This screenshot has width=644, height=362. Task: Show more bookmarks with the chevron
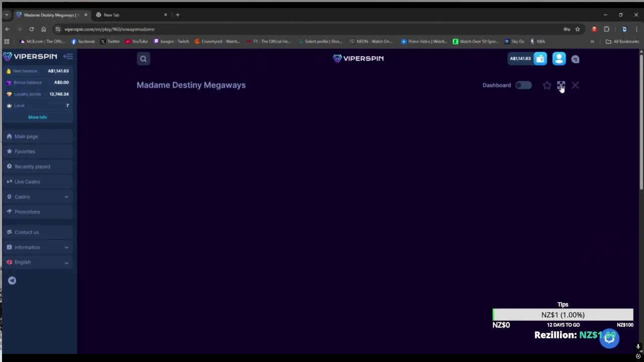coord(592,42)
